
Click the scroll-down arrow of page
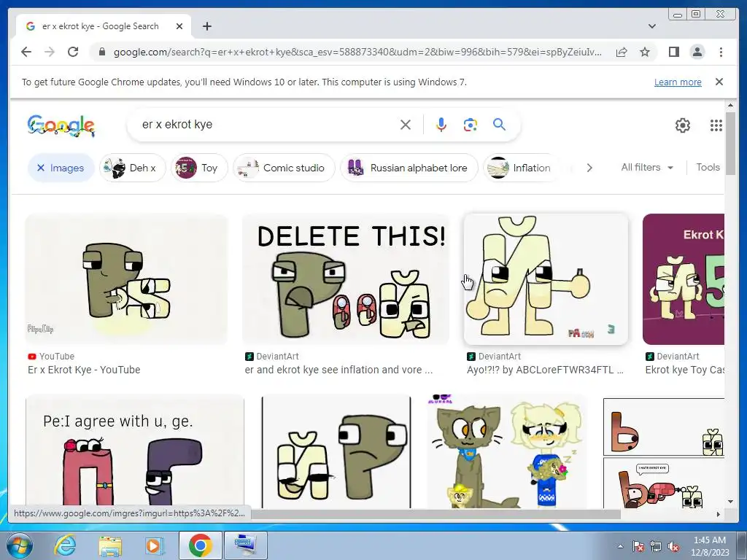pos(731,502)
